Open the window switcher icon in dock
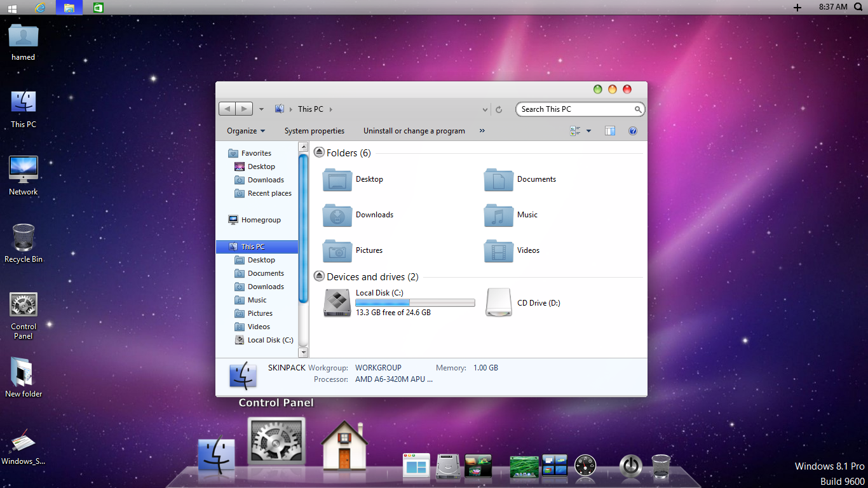Screen dimensions: 868x488 tap(416, 466)
